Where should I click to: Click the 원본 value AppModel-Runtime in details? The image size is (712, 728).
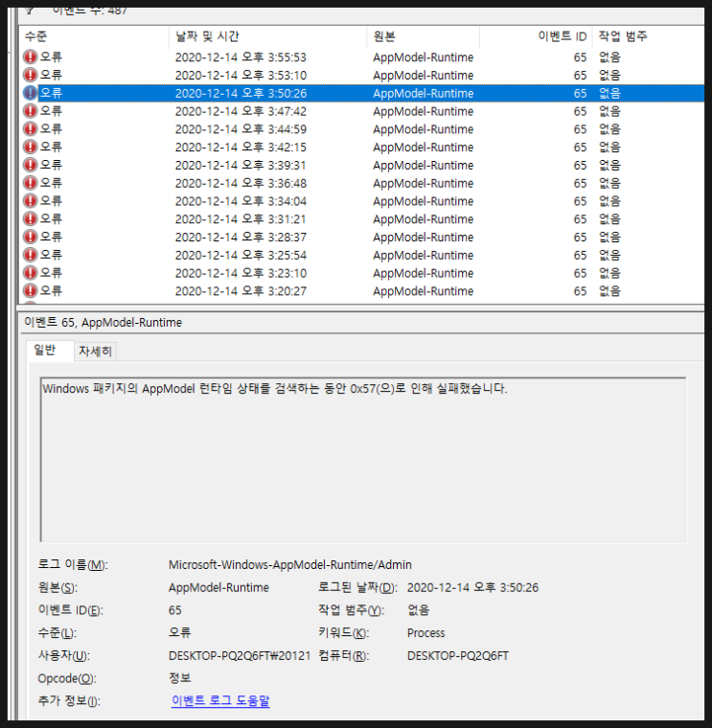pyautogui.click(x=218, y=587)
